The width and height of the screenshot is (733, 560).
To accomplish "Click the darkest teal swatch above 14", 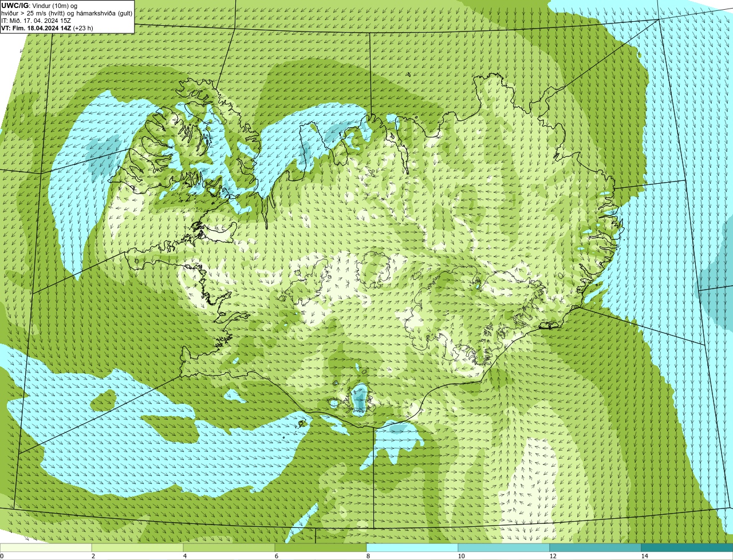I will pos(687,547).
